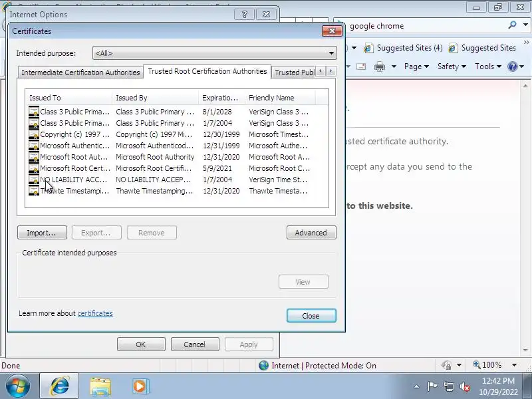
Task: Sort by Issued By column header
Action: pyautogui.click(x=155, y=98)
